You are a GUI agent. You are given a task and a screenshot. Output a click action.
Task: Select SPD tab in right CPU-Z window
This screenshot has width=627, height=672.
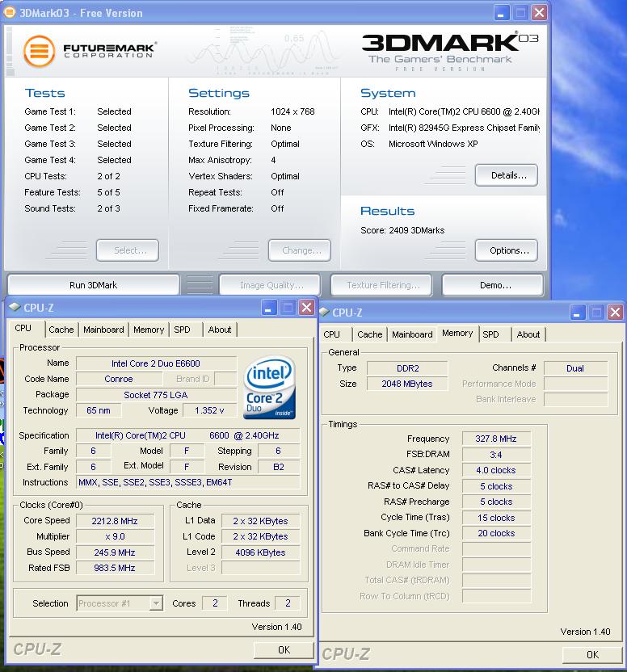pyautogui.click(x=490, y=334)
